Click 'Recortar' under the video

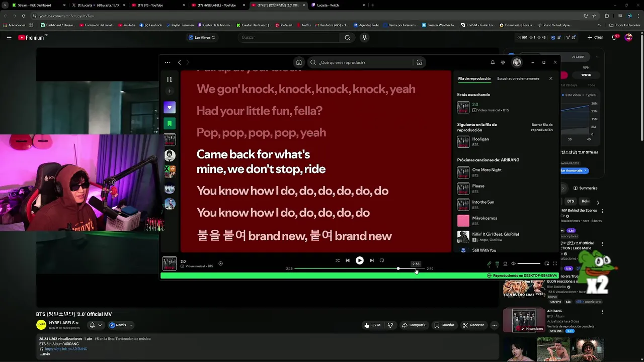(473, 325)
